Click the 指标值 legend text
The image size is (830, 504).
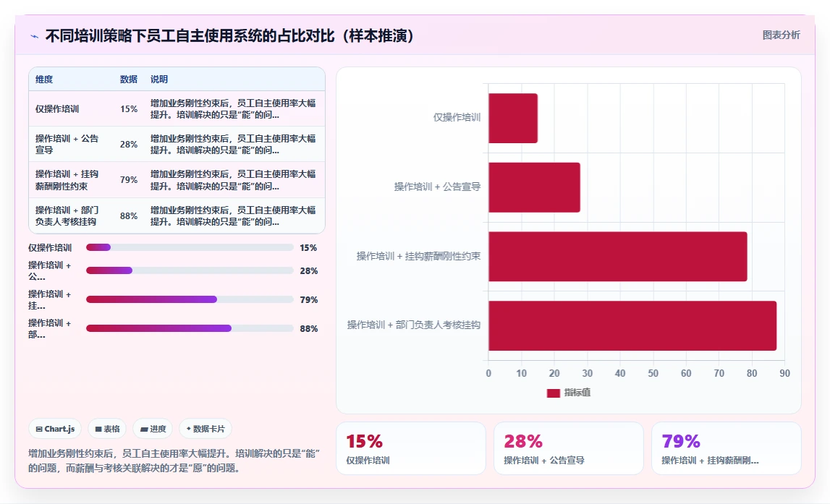click(x=577, y=393)
